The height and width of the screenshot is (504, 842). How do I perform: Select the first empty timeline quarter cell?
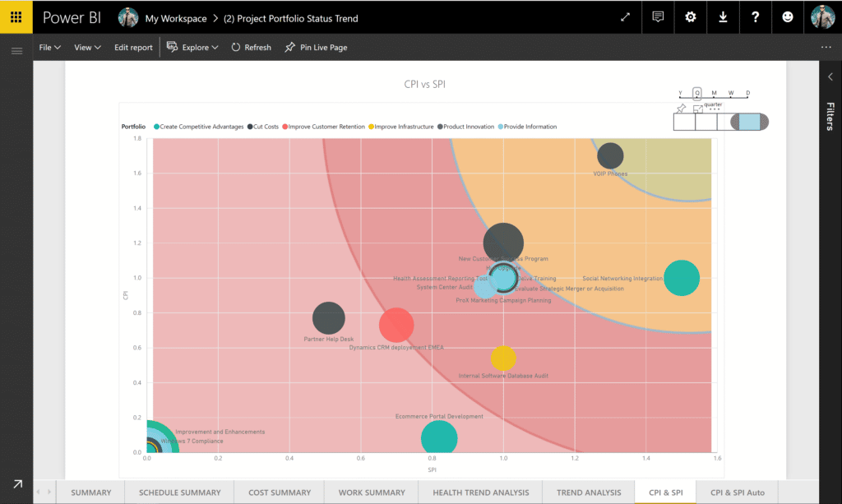click(685, 122)
